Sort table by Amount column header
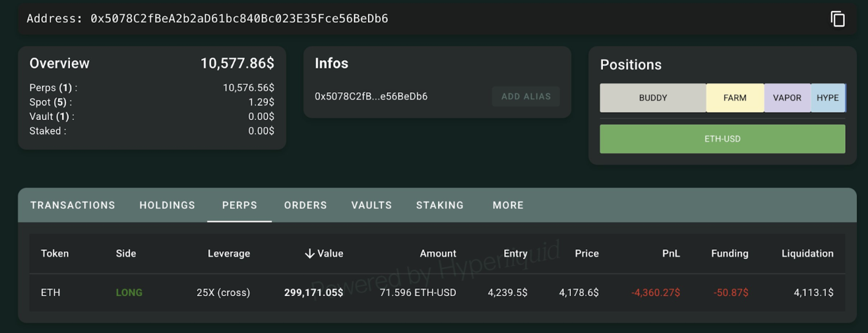868x333 pixels. point(438,253)
